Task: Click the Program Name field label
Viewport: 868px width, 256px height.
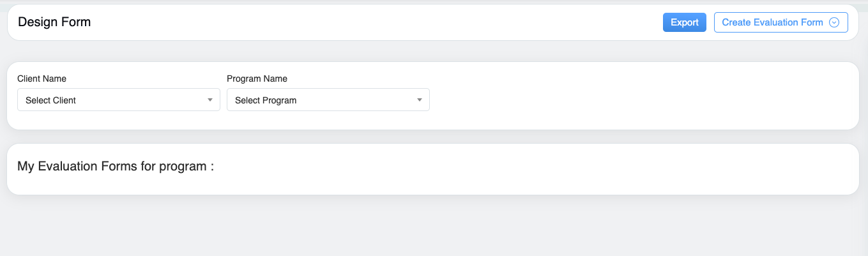Action: (257, 79)
